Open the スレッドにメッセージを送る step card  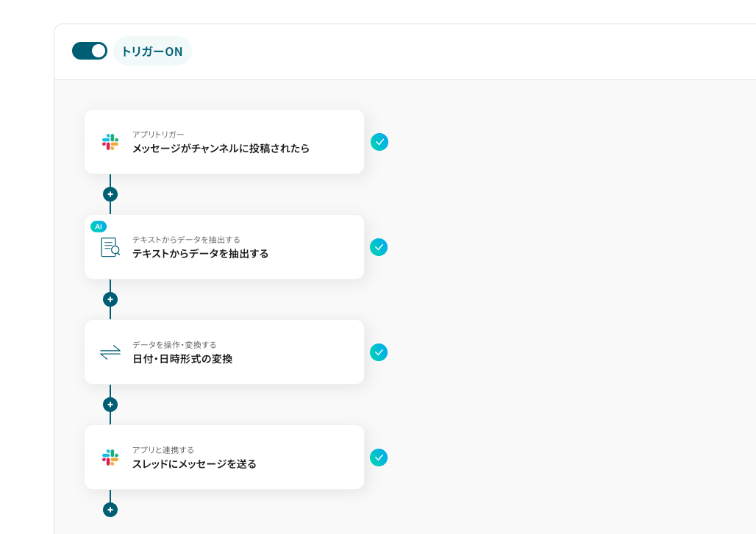pos(224,458)
